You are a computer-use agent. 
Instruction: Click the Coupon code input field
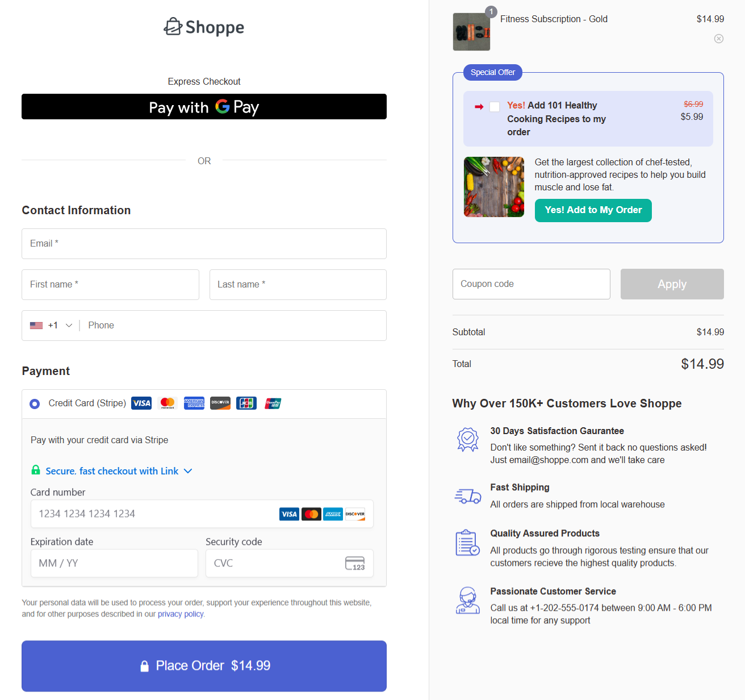[531, 284]
